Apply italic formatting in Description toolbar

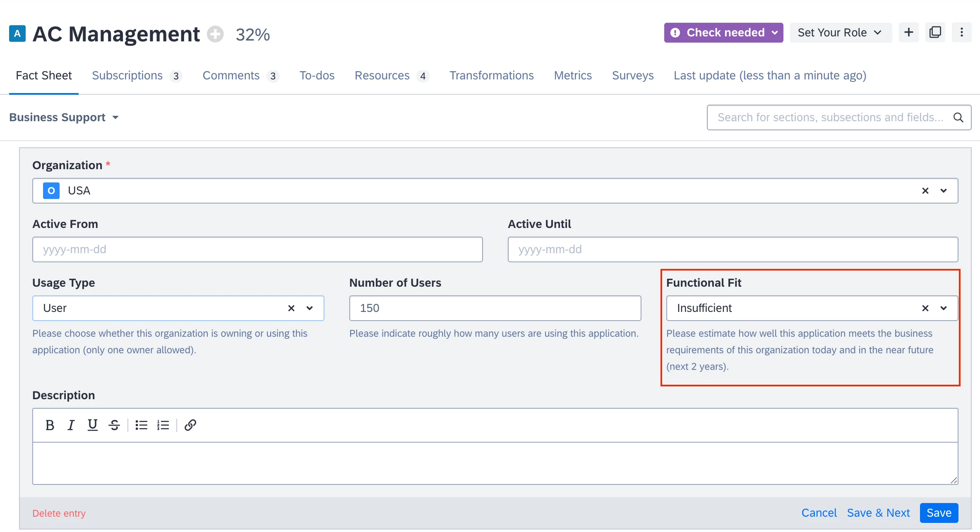(71, 425)
